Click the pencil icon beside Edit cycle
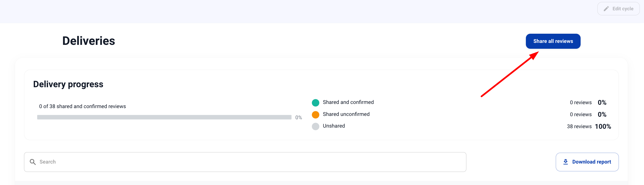 pyautogui.click(x=606, y=9)
